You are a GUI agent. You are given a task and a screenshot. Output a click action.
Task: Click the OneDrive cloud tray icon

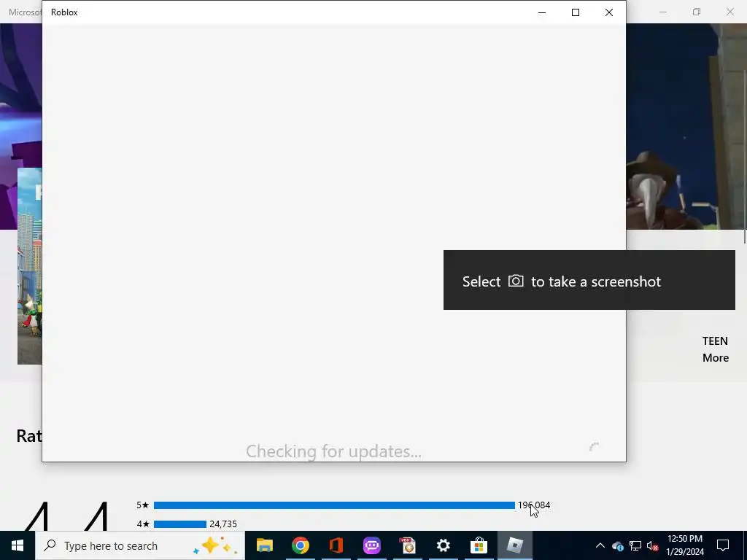618,545
